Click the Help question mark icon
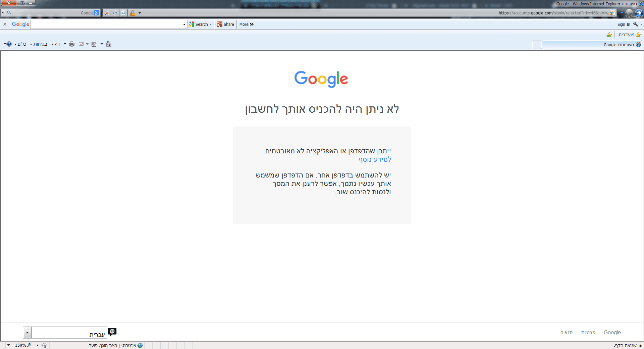Viewport: 644px width, 349px height. (x=9, y=44)
